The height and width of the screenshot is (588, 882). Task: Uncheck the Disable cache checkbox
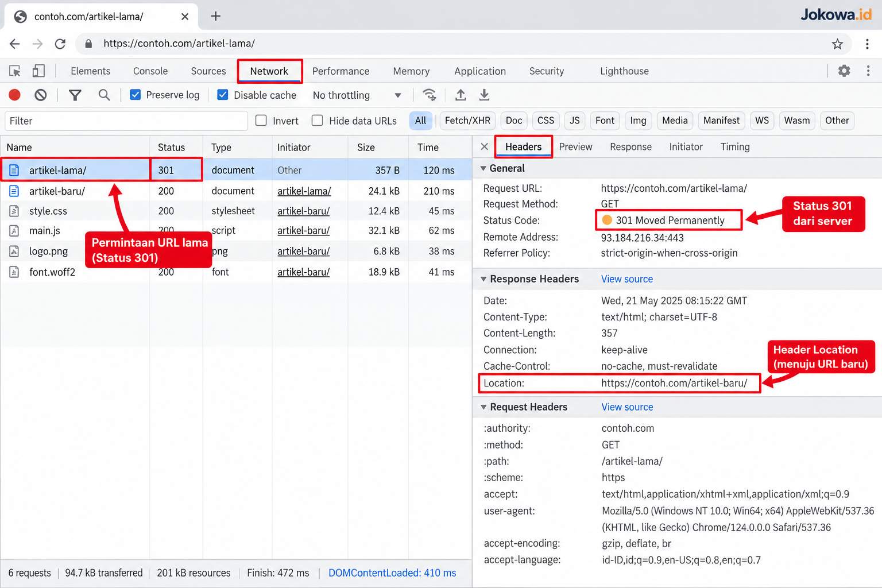(223, 95)
